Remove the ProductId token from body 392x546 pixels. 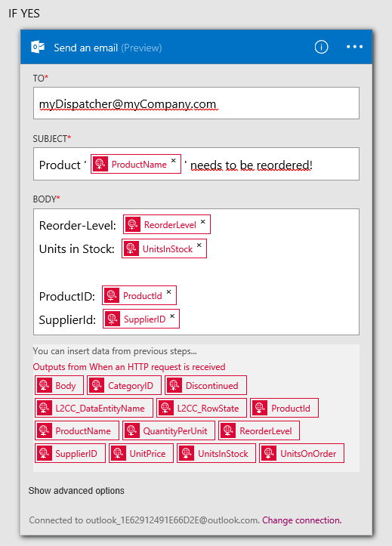click(169, 292)
